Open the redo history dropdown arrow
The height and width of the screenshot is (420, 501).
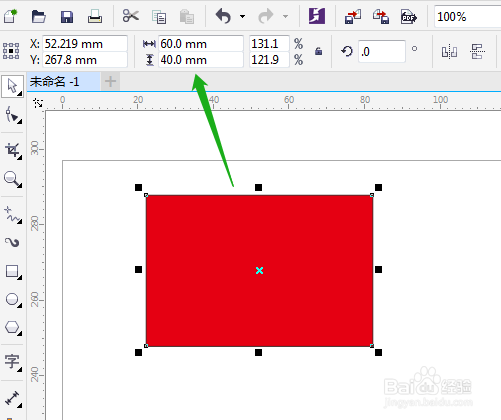click(x=285, y=16)
